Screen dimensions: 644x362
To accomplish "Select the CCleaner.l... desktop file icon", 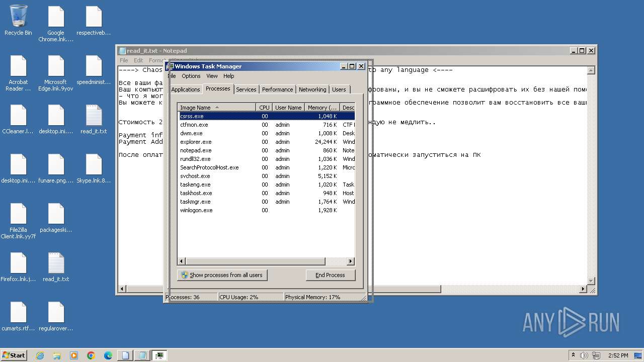I will [x=18, y=119].
